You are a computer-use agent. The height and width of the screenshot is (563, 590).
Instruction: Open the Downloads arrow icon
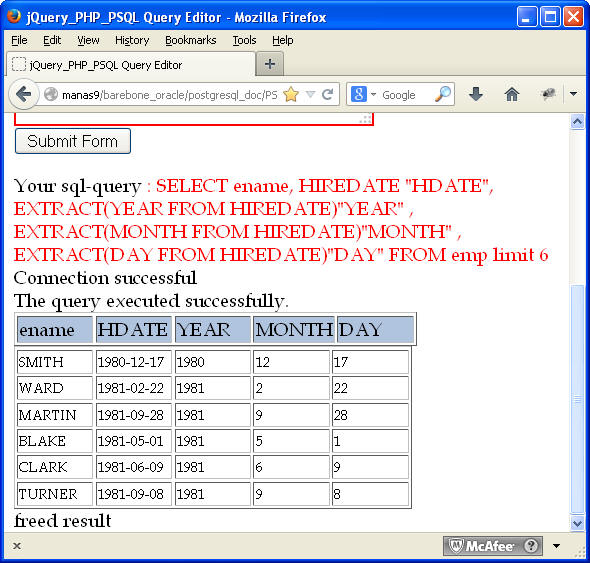[x=476, y=94]
